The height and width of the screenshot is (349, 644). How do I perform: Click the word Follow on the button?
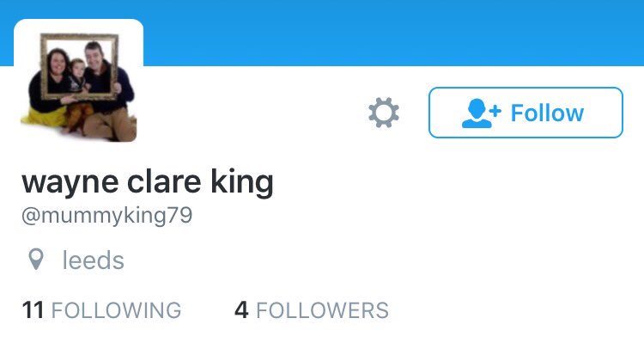tap(547, 113)
